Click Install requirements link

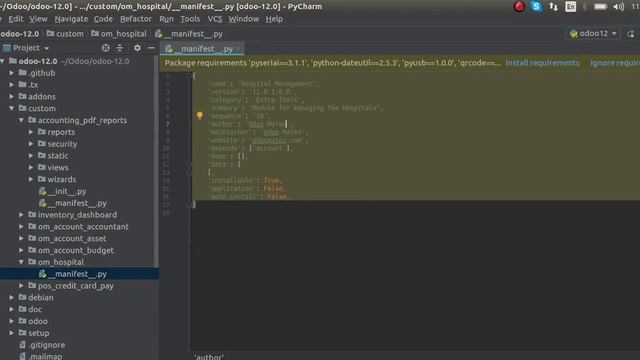tap(542, 63)
